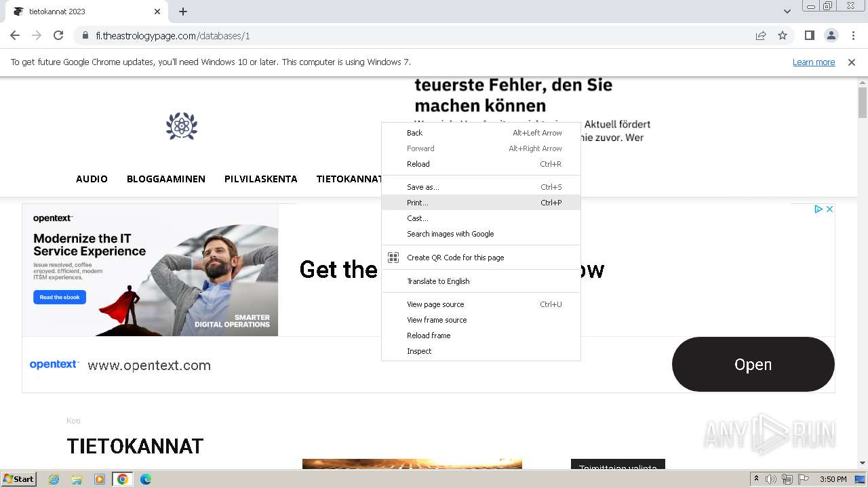The height and width of the screenshot is (488, 868).
Task: Select Create QR Code for this page
Action: click(481, 258)
